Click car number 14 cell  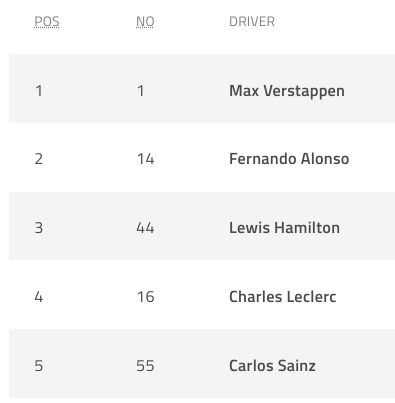(x=145, y=159)
